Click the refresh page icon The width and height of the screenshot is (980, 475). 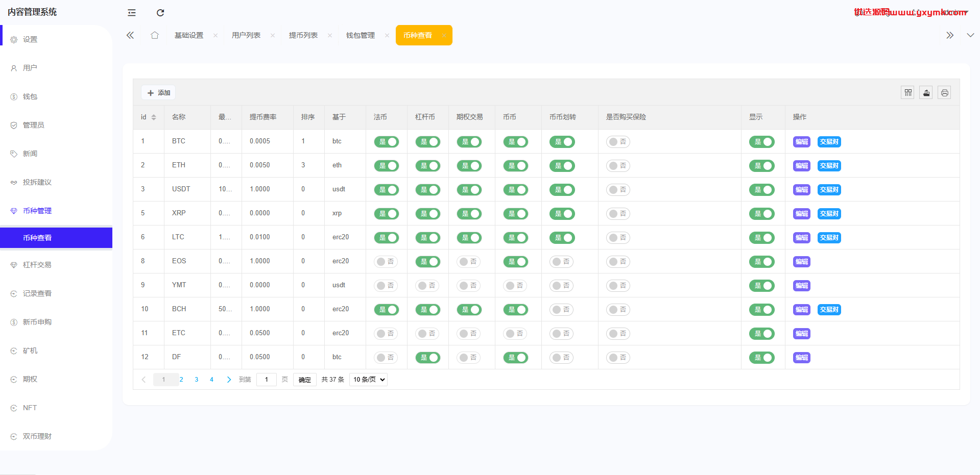(160, 13)
